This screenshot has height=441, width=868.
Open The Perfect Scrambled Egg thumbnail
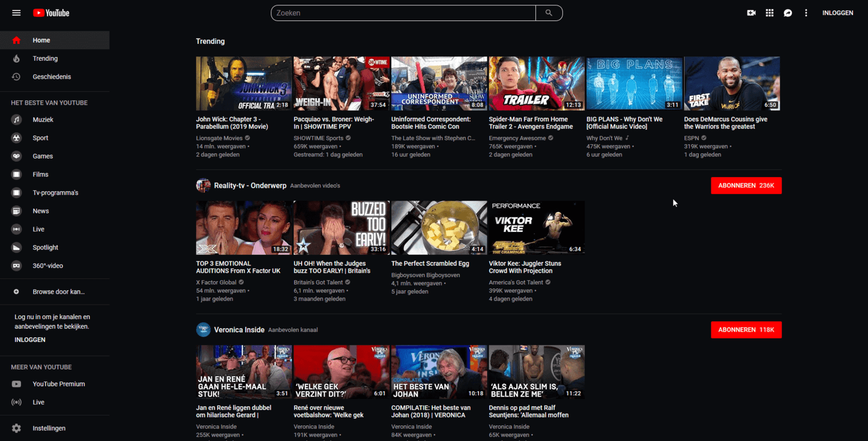439,228
